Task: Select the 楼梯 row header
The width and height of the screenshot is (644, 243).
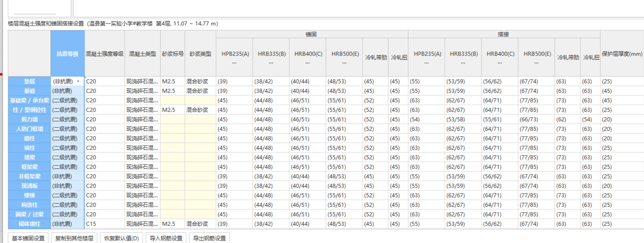Action: click(x=29, y=195)
